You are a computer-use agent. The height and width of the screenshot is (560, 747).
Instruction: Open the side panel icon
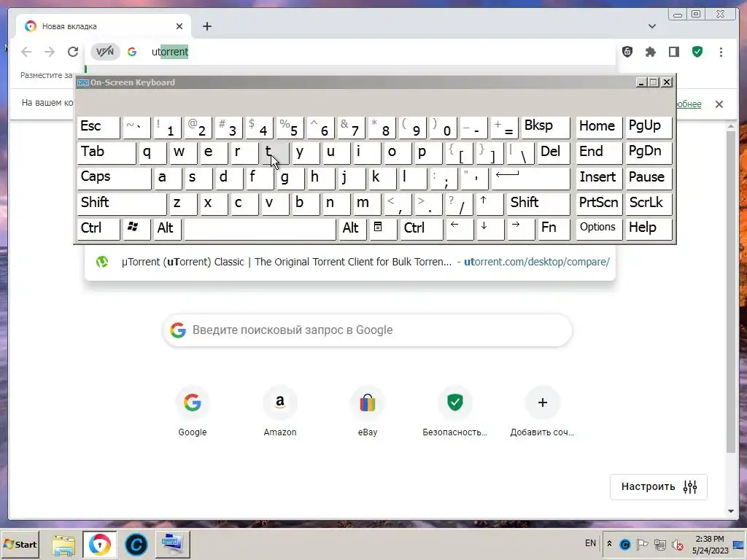pyautogui.click(x=673, y=52)
